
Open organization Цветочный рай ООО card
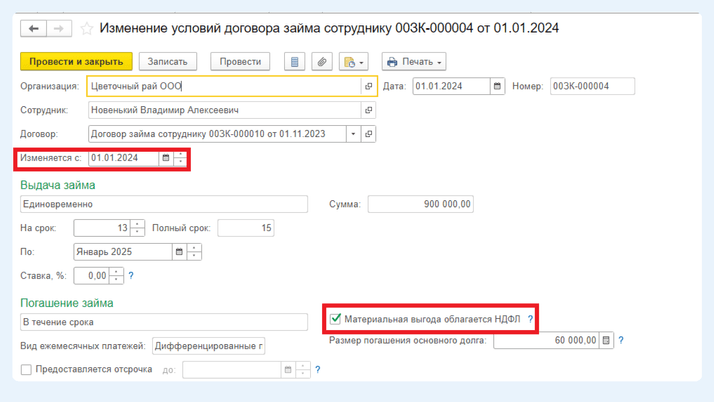368,87
